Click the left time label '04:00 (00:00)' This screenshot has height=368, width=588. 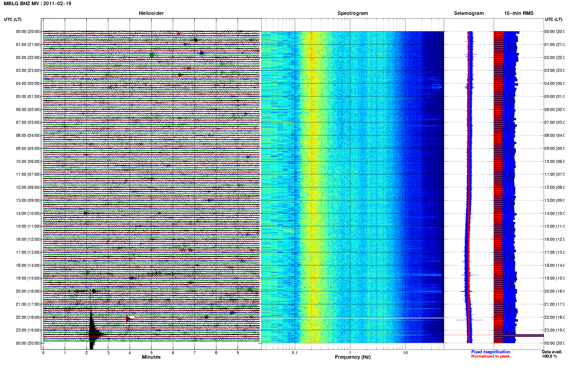(x=28, y=83)
